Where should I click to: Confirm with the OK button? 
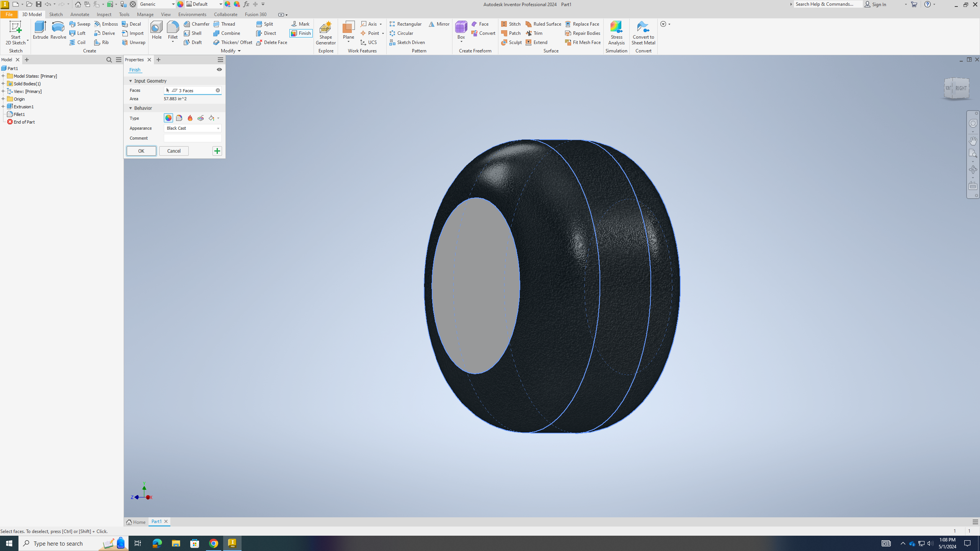point(141,151)
